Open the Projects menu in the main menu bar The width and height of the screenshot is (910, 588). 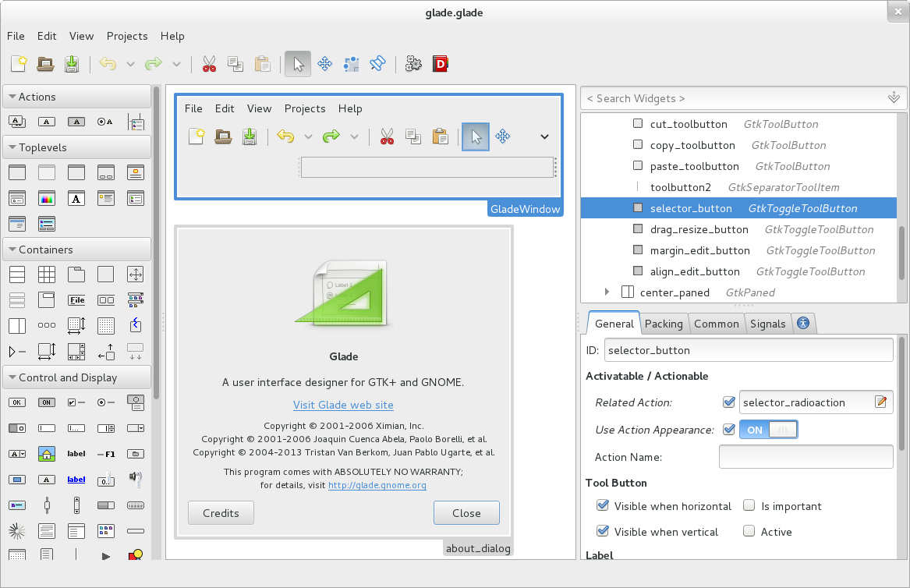click(127, 36)
